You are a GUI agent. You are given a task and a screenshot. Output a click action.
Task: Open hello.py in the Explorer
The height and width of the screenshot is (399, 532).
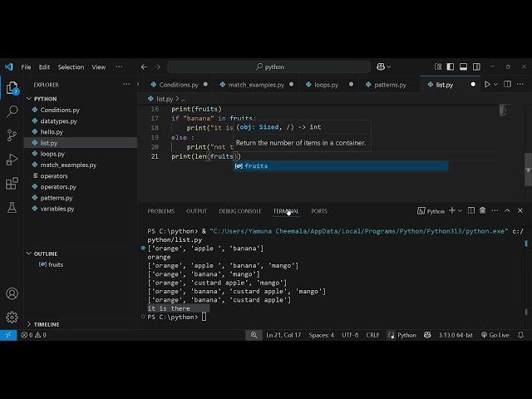click(x=81, y=132)
